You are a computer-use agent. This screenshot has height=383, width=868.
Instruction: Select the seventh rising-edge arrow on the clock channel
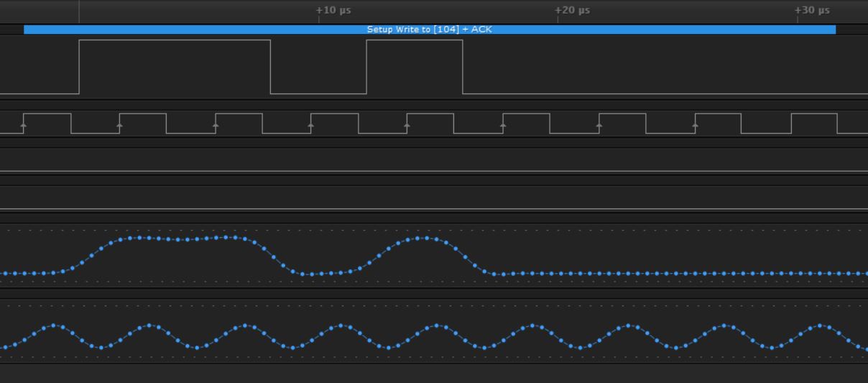click(599, 126)
